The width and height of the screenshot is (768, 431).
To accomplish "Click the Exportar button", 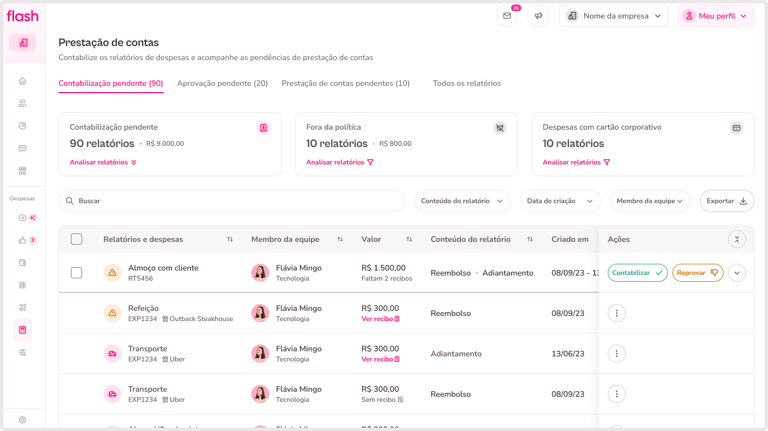I will (727, 201).
